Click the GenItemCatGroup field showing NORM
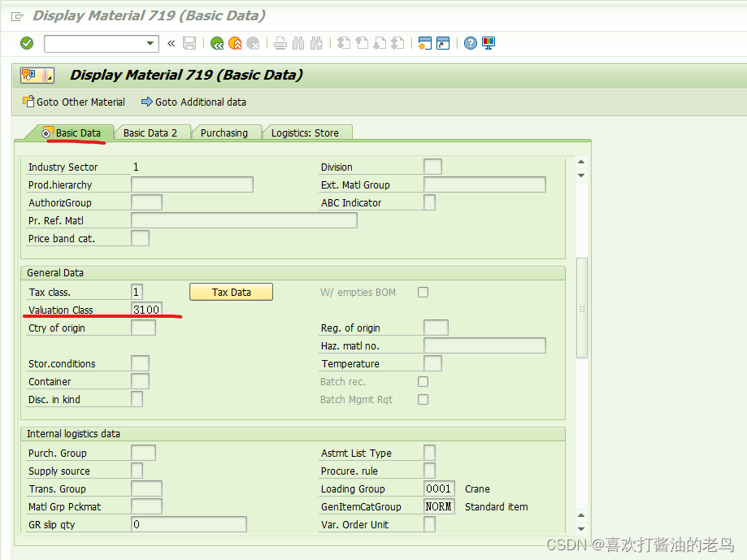 (x=439, y=506)
